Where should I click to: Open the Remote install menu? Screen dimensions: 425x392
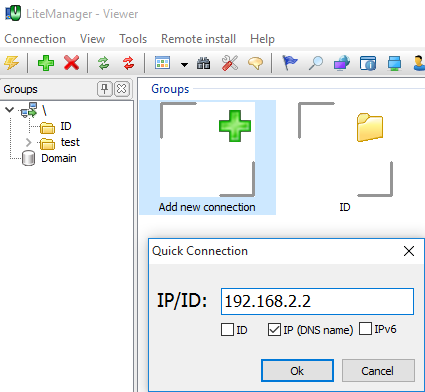[199, 39]
